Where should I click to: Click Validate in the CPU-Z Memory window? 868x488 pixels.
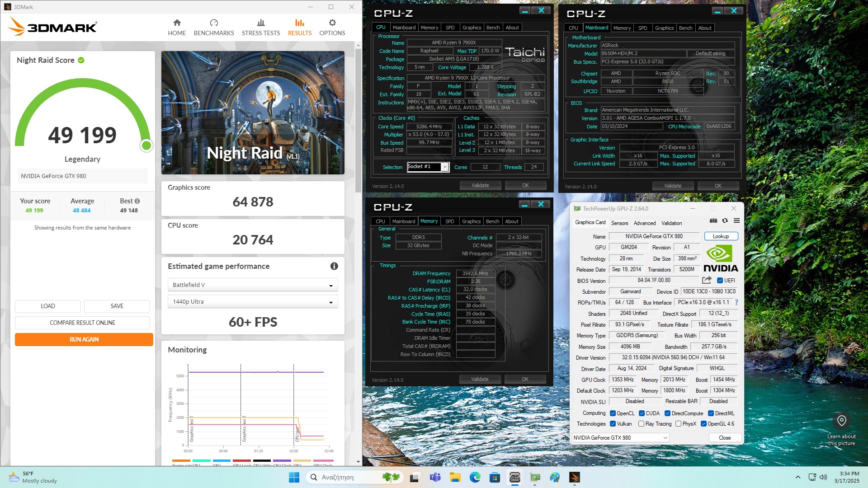tap(480, 379)
